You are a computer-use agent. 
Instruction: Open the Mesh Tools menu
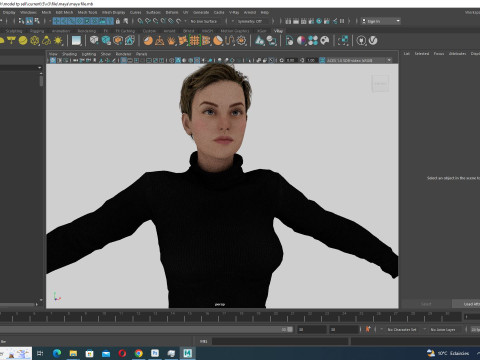(87, 12)
